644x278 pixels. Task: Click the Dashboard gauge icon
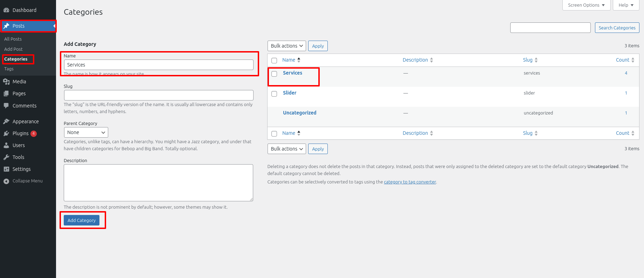click(6, 10)
